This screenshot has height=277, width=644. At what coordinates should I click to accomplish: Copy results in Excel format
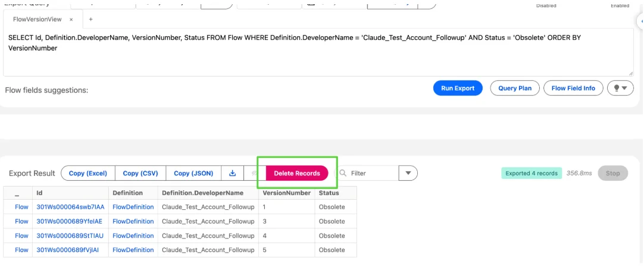(x=88, y=173)
